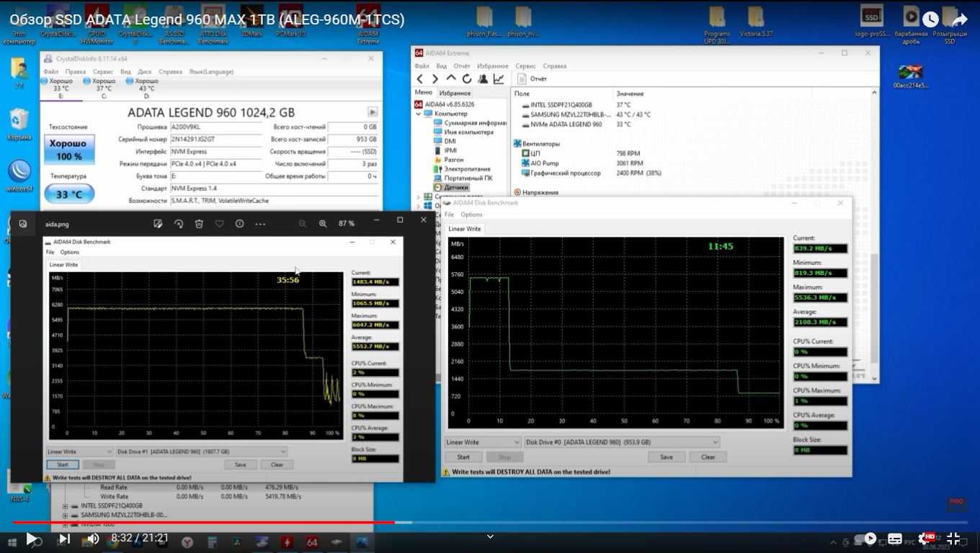Viewport: 980px width, 553px height.
Task: Select Разгон in the AIDA64 tree
Action: click(x=448, y=160)
